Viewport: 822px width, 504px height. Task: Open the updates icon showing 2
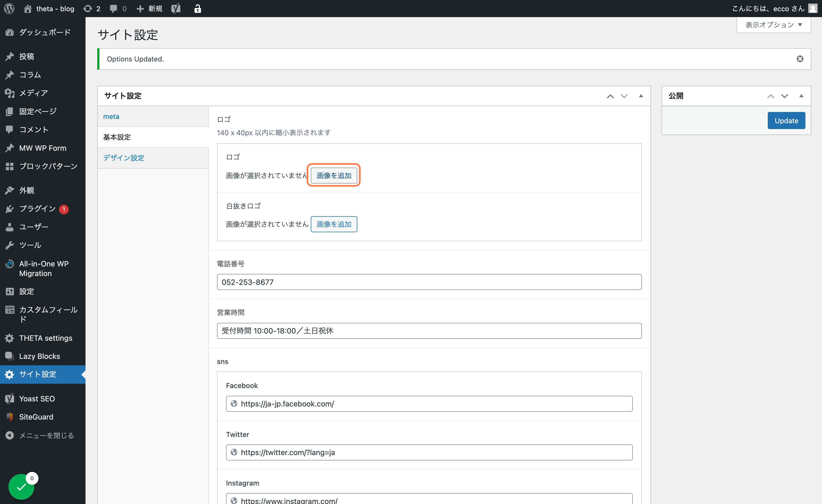(x=92, y=9)
